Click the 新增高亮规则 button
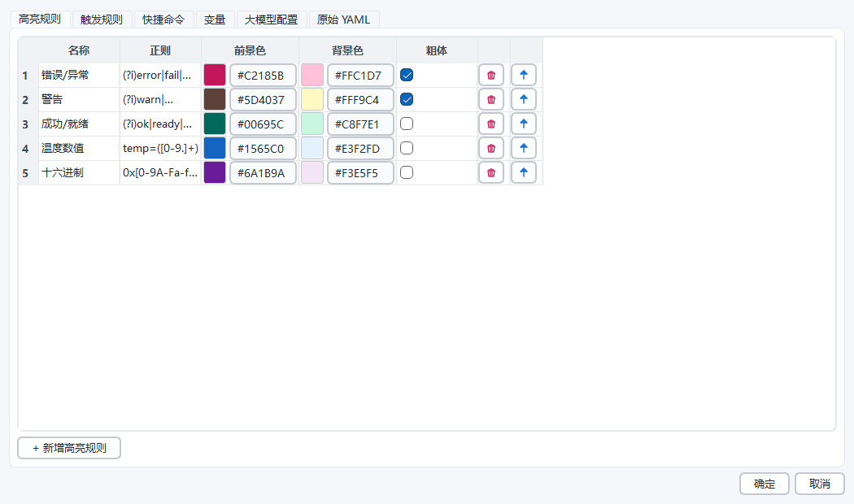Image resolution: width=854 pixels, height=504 pixels. [69, 448]
